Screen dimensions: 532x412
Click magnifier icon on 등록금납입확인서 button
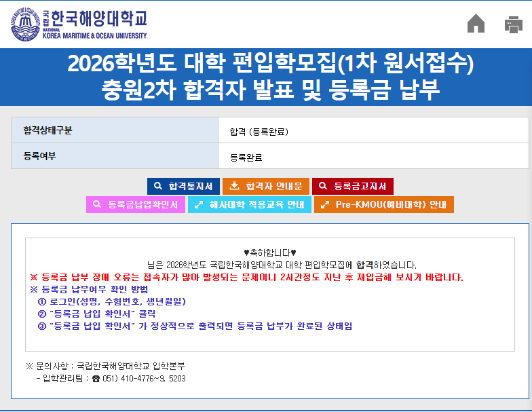tap(97, 204)
